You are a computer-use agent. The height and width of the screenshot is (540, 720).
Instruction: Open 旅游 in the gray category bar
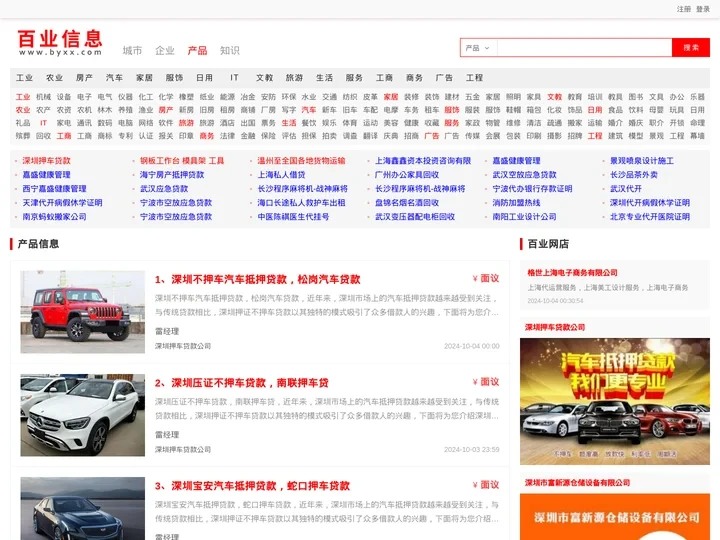(x=294, y=78)
